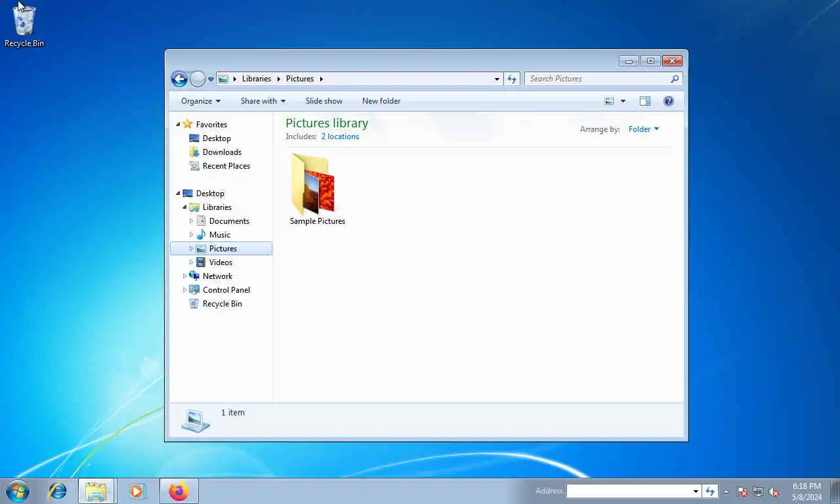Expand the Control Panel node
This screenshot has width=840, height=504.
point(184,290)
